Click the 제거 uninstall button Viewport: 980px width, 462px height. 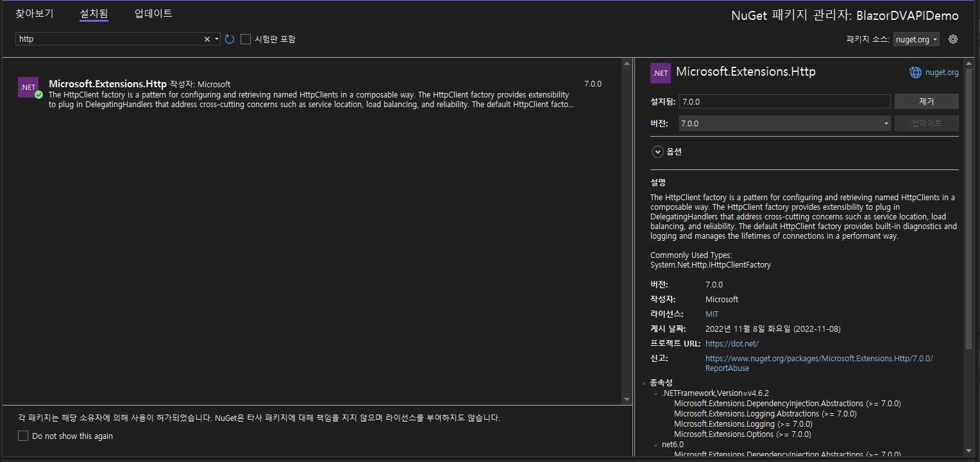pos(926,101)
